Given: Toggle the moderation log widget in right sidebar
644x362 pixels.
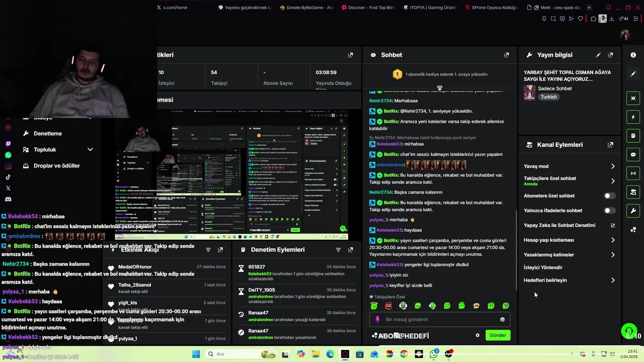Looking at the screenshot, I should click(x=633, y=136).
